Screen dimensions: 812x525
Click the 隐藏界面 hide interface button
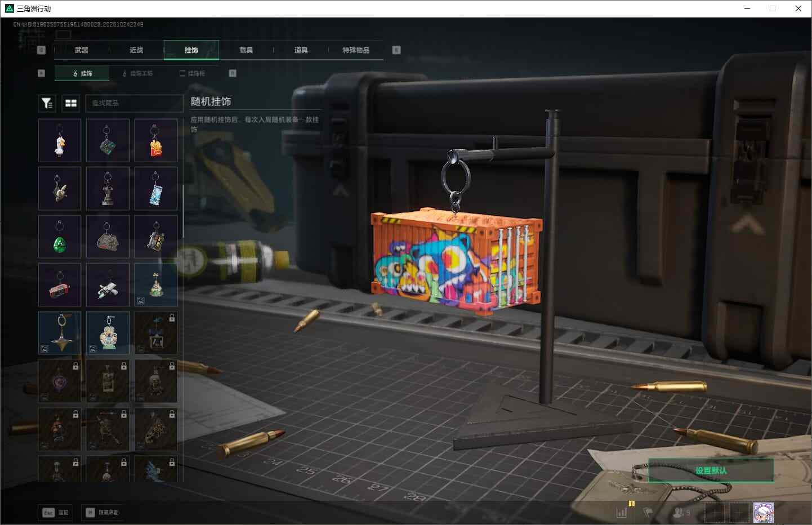pos(102,513)
